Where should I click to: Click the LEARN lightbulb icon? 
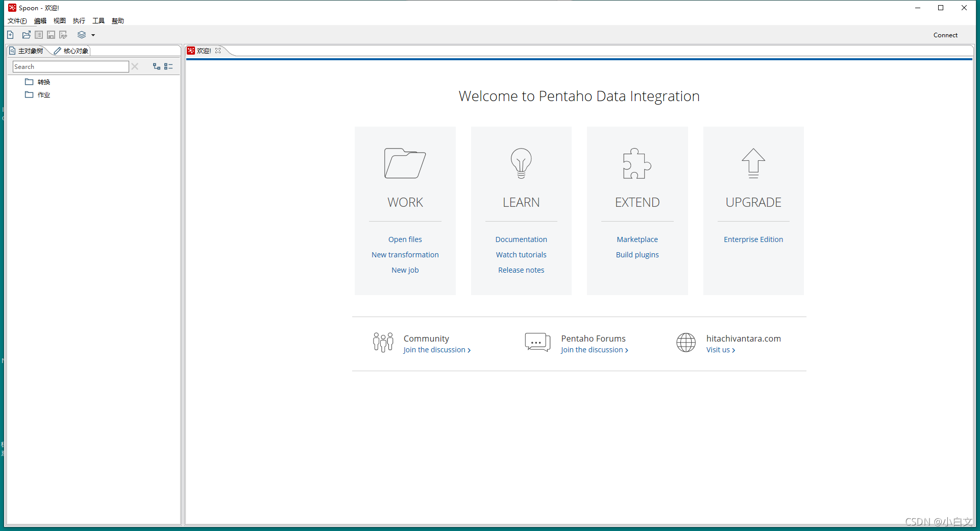(x=521, y=163)
